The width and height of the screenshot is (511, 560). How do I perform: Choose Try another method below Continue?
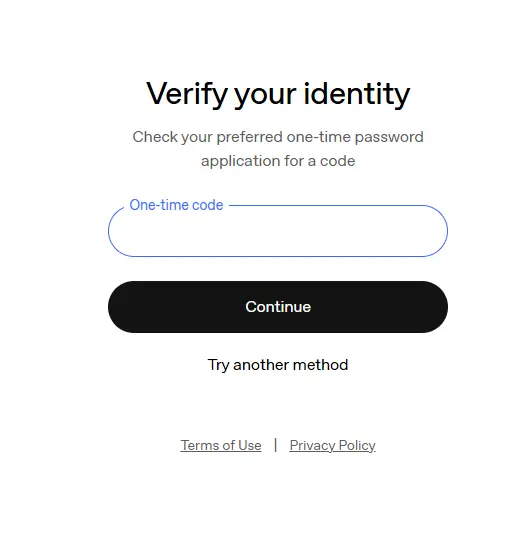(278, 365)
